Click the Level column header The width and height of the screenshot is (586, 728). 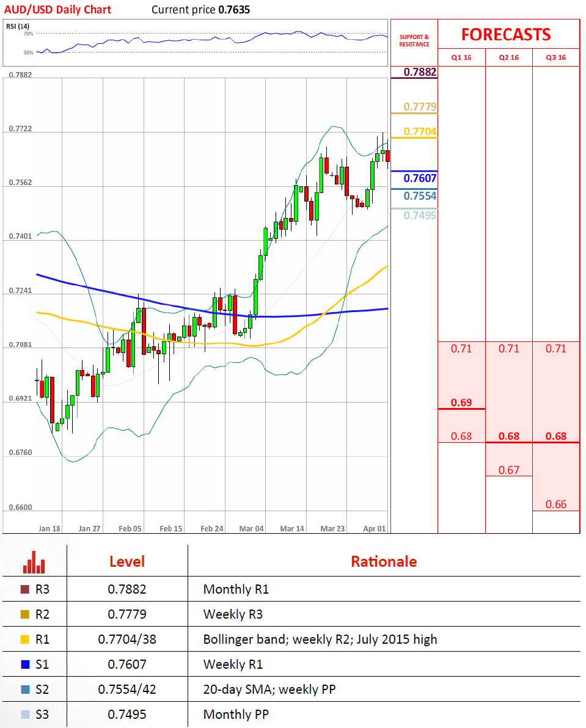126,562
